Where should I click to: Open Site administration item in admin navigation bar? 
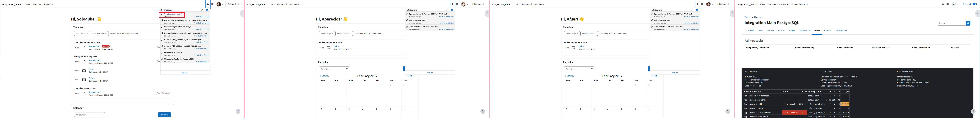click(800, 4)
